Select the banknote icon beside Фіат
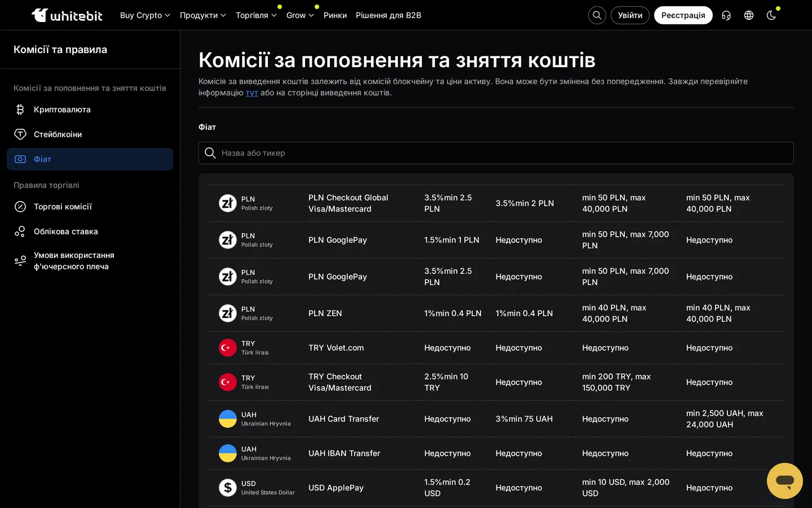Image resolution: width=812 pixels, height=508 pixels. click(20, 159)
